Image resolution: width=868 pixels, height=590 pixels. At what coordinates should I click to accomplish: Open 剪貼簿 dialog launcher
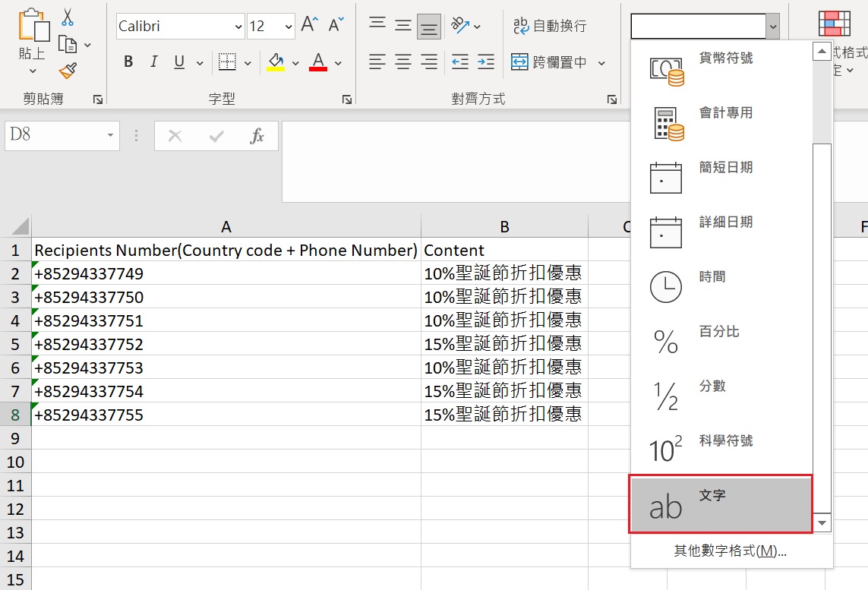click(98, 99)
